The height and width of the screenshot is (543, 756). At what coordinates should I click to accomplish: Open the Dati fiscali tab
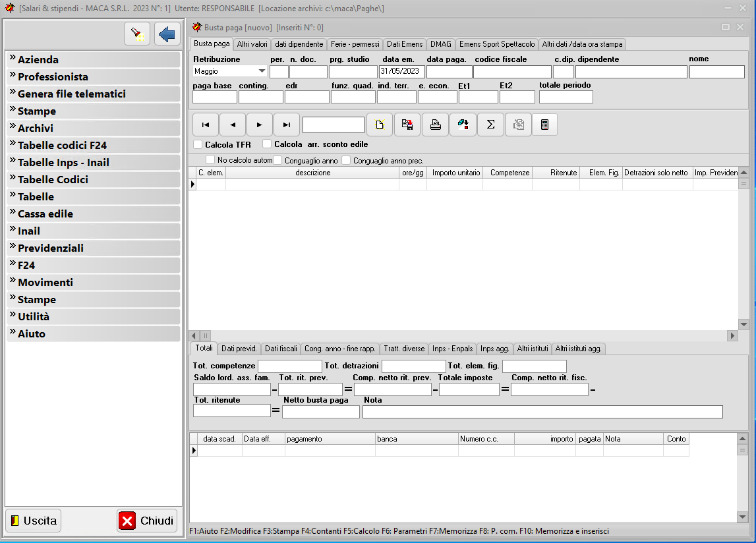pyautogui.click(x=281, y=349)
